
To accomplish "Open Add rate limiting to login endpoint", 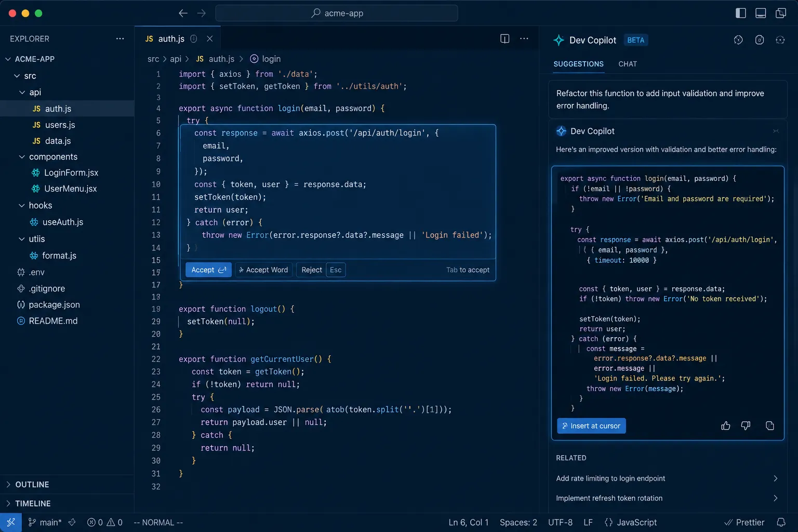I will tap(667, 478).
